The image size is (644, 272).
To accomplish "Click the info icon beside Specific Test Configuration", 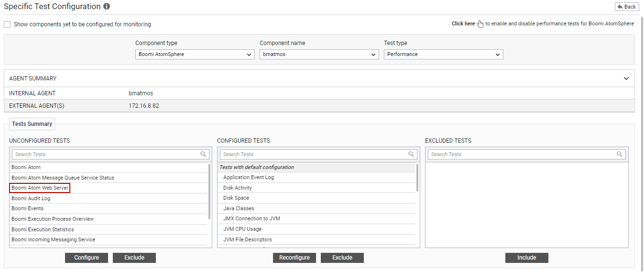I will (107, 7).
